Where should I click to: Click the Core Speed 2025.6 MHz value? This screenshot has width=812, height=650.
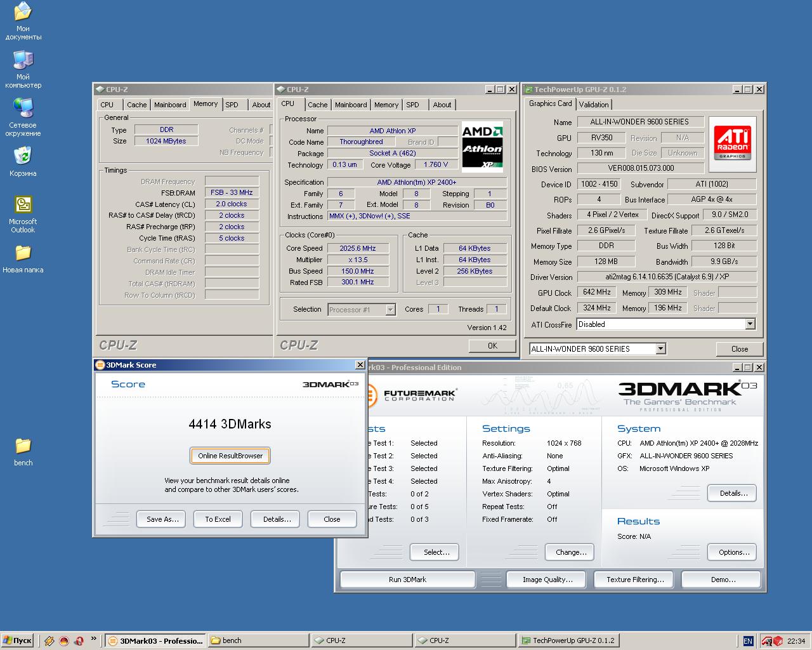[x=358, y=248]
